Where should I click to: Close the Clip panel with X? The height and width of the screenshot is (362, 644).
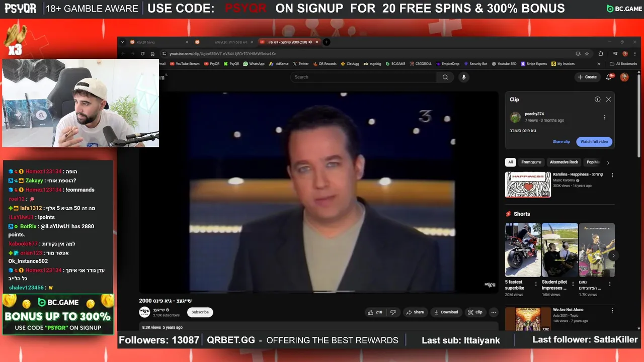click(x=608, y=100)
